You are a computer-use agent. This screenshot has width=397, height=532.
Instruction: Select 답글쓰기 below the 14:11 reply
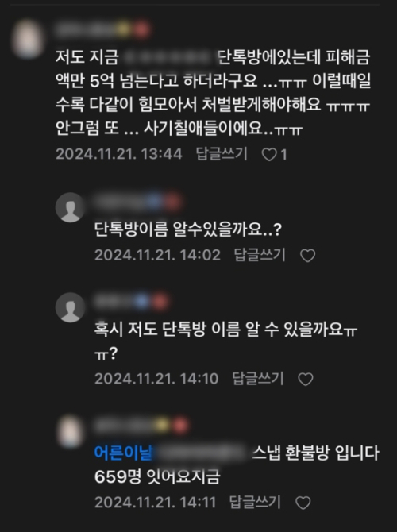click(x=255, y=502)
